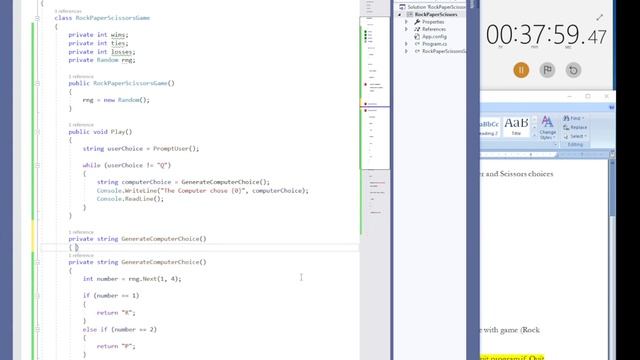The width and height of the screenshot is (640, 360).
Task: Click the word wins in the field declaration
Action: pos(118,35)
